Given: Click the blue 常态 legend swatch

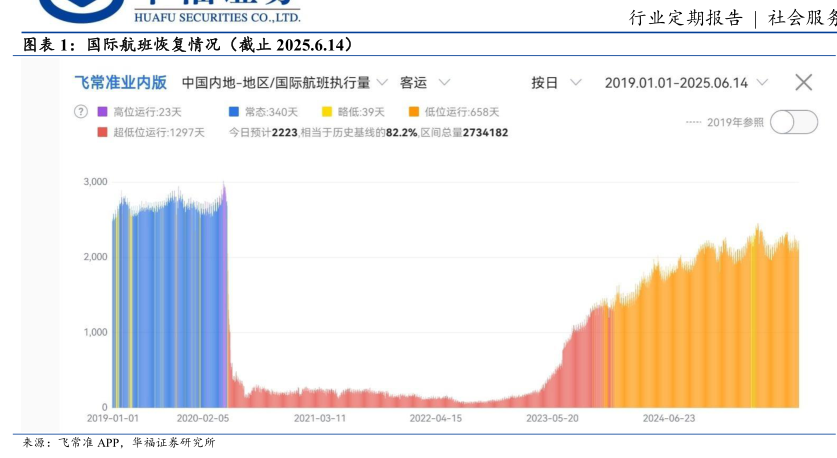Looking at the screenshot, I should point(234,112).
